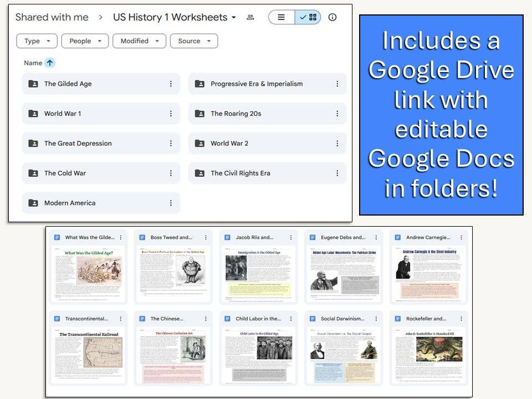The image size is (532, 399).
Task: Open more actions for The Gilded Age folder
Action: click(x=171, y=84)
